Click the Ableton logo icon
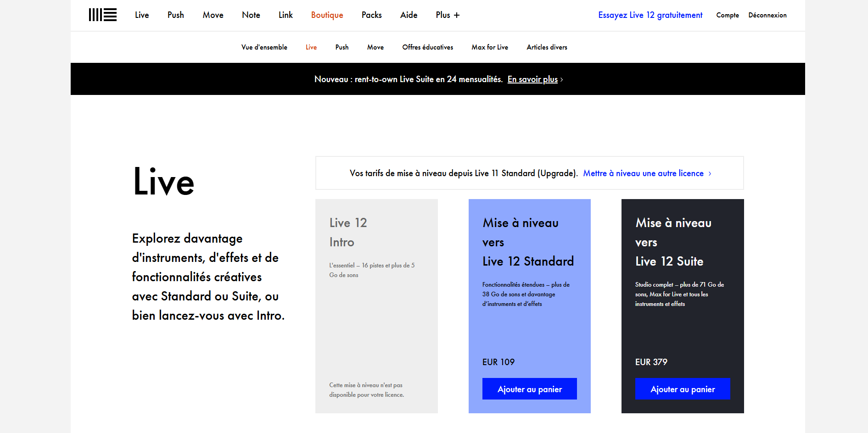868x433 pixels. [103, 15]
